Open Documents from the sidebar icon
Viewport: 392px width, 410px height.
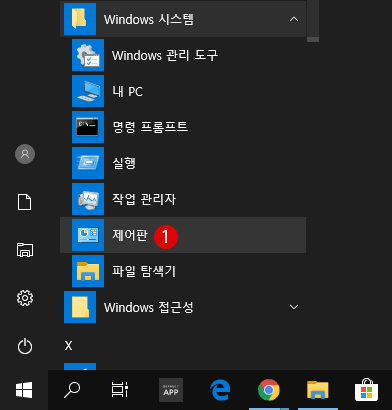pyautogui.click(x=25, y=202)
